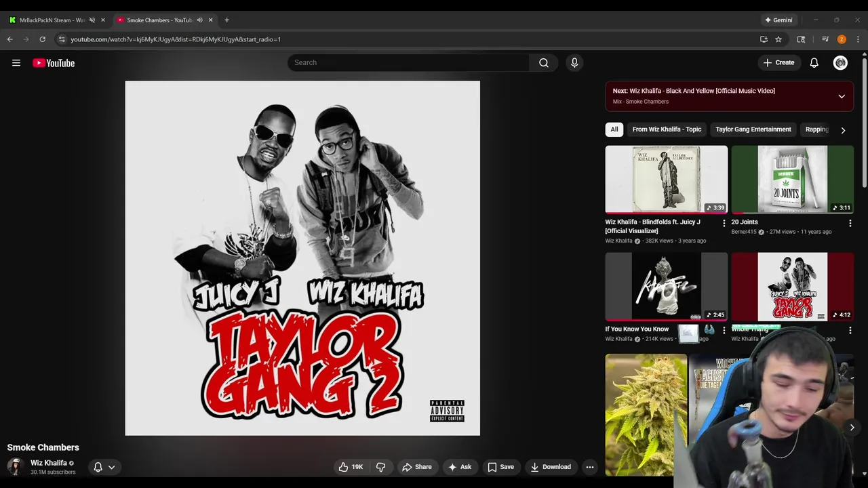
Task: Open options for 20 Joints video
Action: tap(850, 222)
